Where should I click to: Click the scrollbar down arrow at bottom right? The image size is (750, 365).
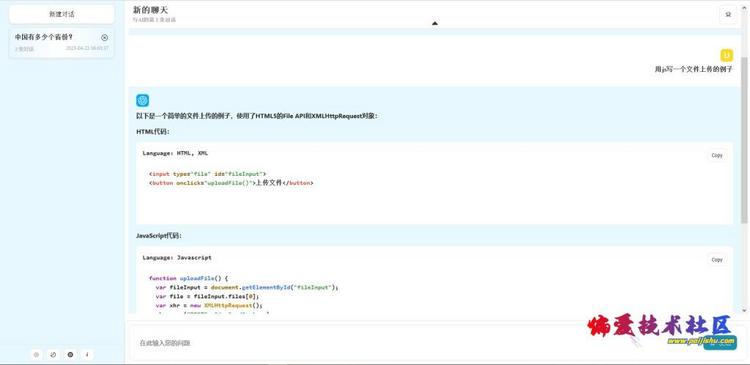click(744, 310)
